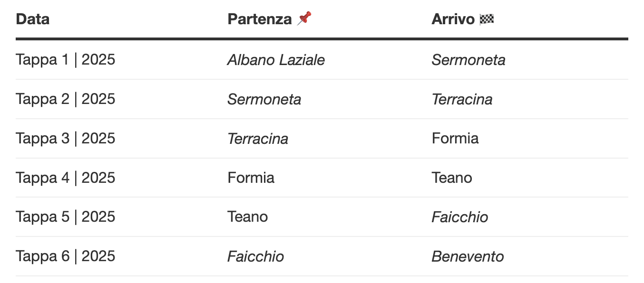Select Teano in the Tappa 4 arrival column

[451, 178]
